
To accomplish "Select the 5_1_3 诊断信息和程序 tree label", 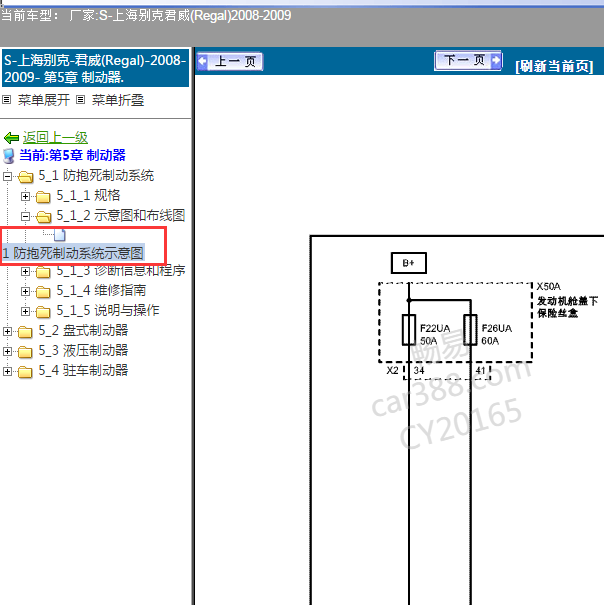I will (x=120, y=271).
